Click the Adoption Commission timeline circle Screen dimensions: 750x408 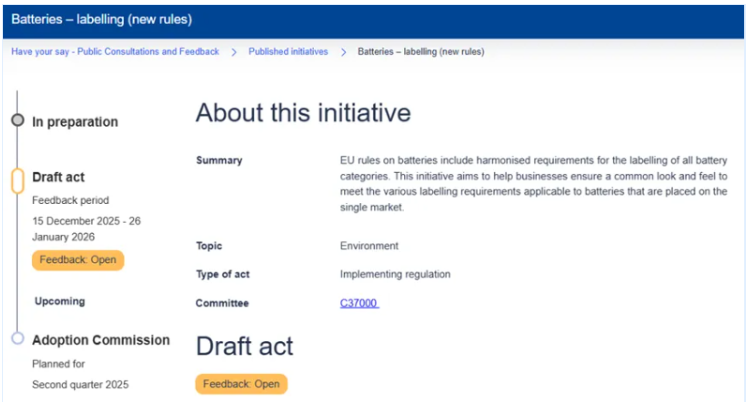click(x=17, y=339)
